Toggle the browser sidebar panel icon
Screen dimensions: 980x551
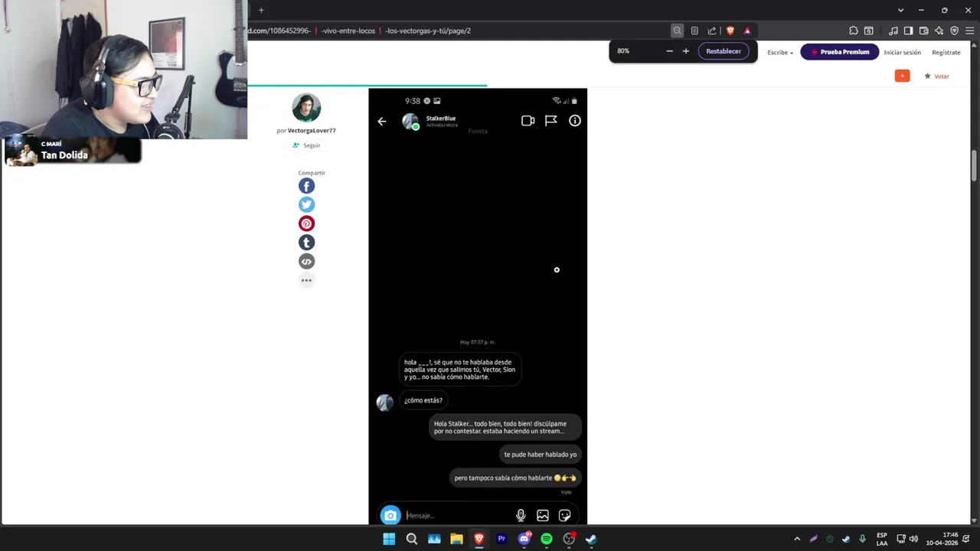pyautogui.click(x=908, y=31)
